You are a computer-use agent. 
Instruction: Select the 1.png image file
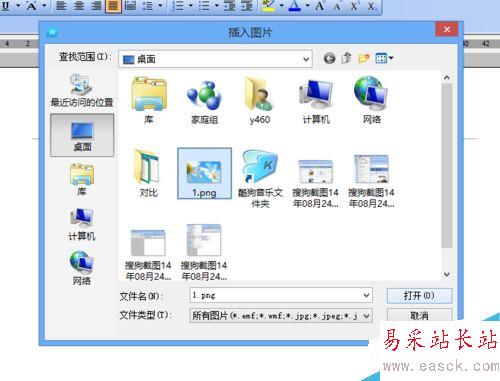(x=204, y=173)
